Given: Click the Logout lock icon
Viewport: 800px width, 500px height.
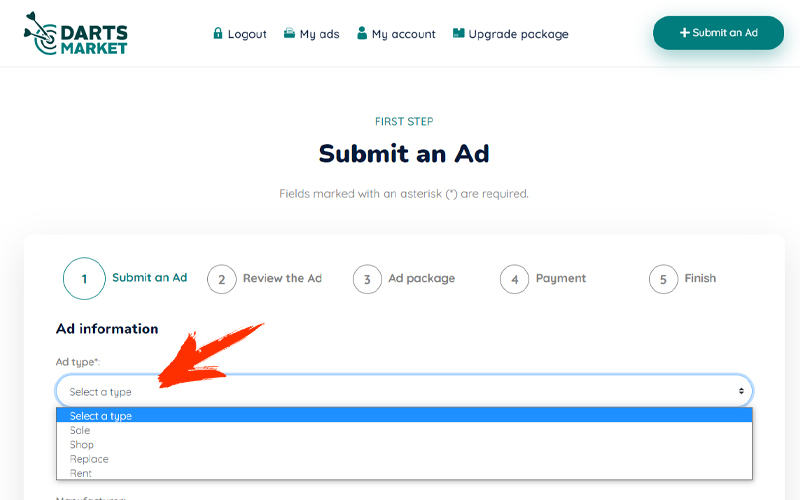Looking at the screenshot, I should click(x=218, y=33).
